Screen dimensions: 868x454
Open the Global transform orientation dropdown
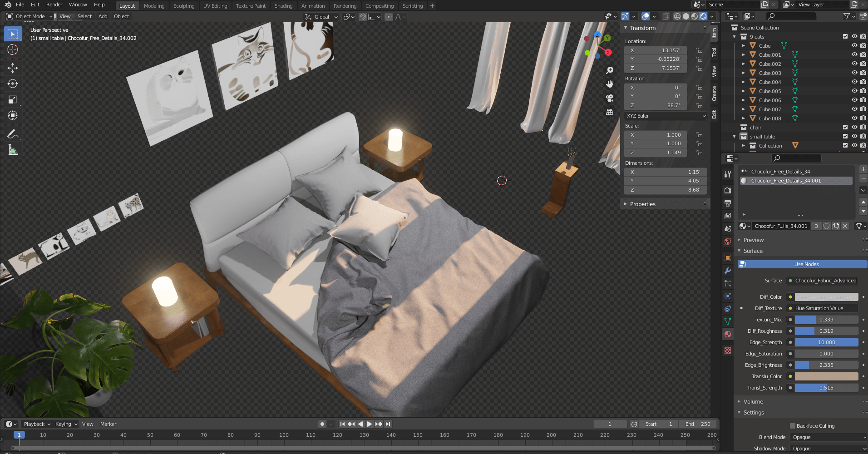(x=321, y=16)
